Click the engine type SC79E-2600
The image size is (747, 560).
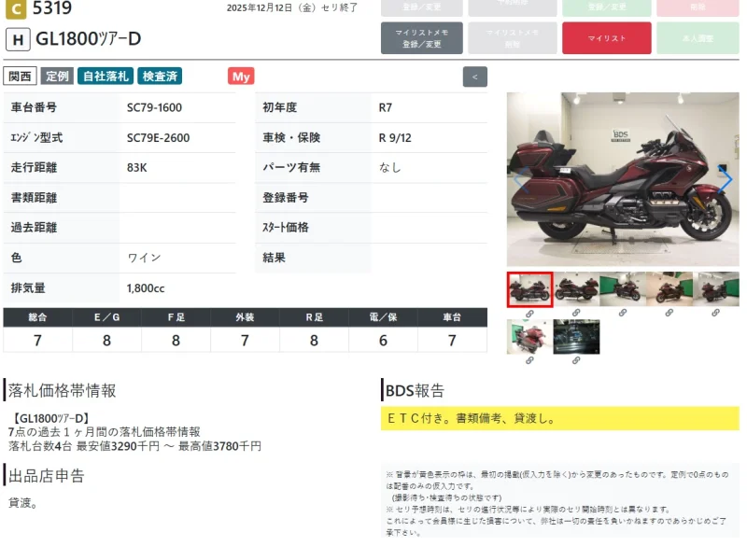click(158, 137)
